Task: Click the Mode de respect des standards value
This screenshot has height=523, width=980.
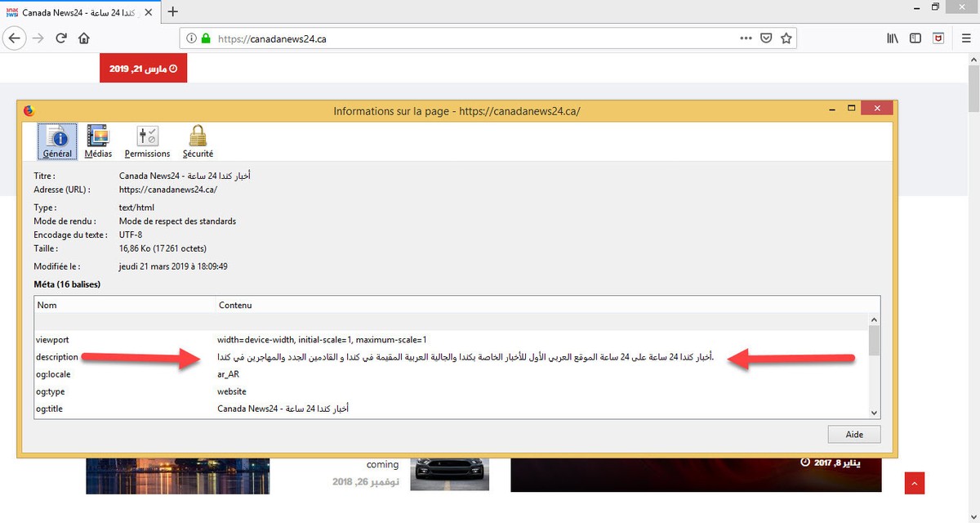Action: pyautogui.click(x=177, y=221)
